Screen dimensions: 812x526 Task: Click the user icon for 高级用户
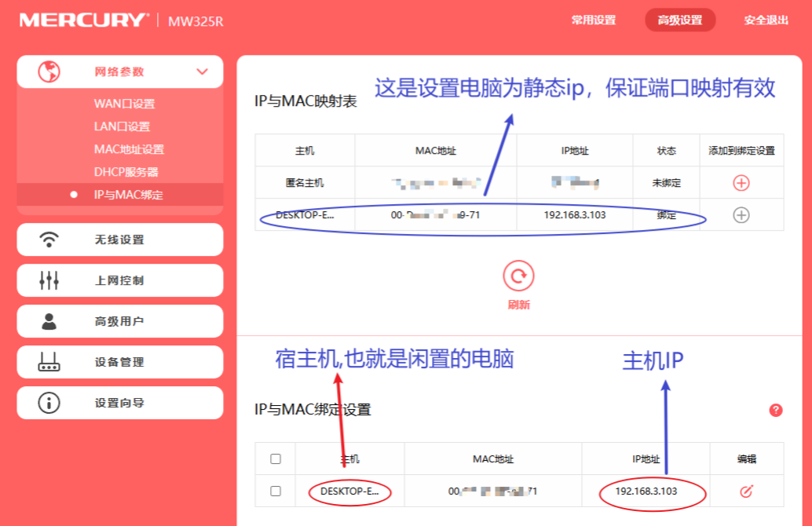49,321
